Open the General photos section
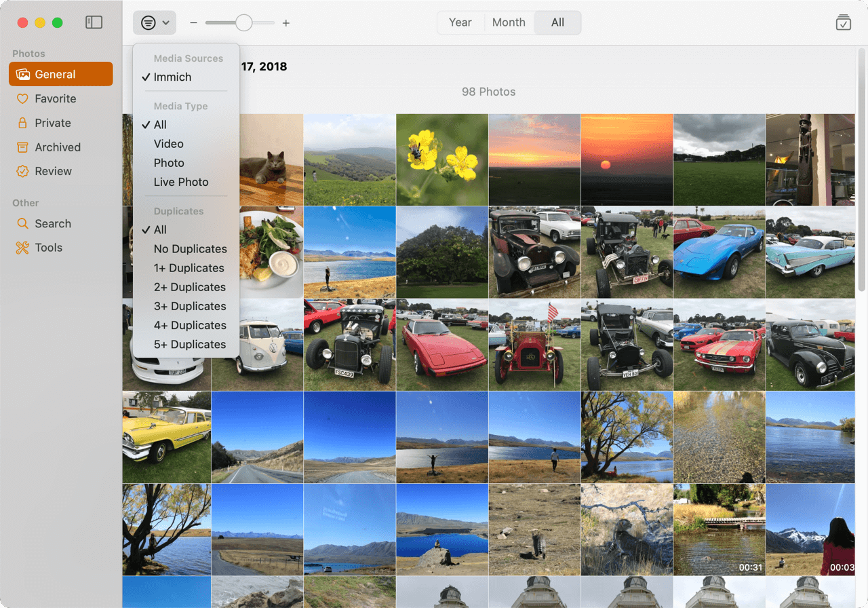Screen dimensions: 868x608 coord(60,74)
